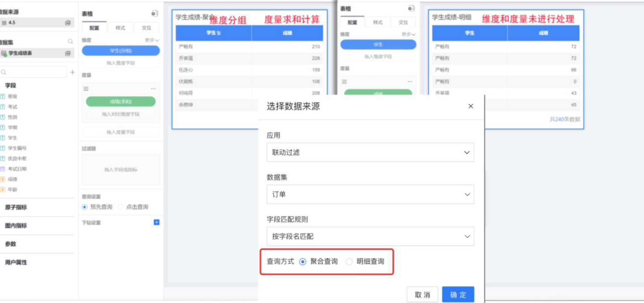Choose 点击查询 in query settings
Image resolution: width=644 pixels, height=303 pixels.
[121, 207]
